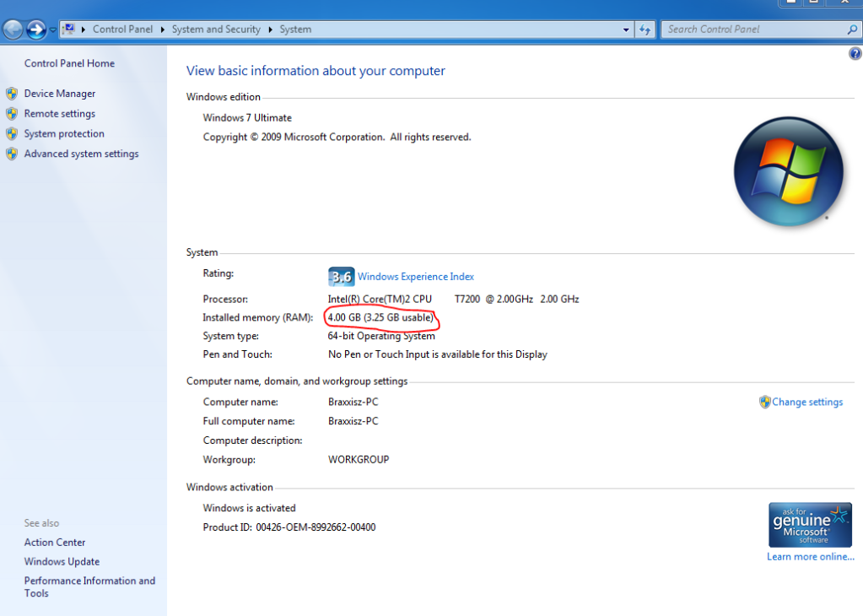The width and height of the screenshot is (863, 616).
Task: Expand the arrow before Control Panel breadcrumb
Action: point(84,30)
